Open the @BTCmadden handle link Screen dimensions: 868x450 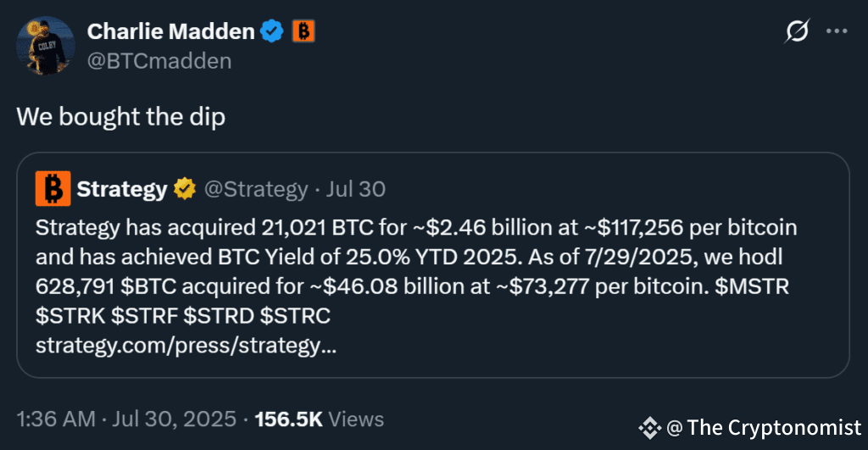(159, 61)
